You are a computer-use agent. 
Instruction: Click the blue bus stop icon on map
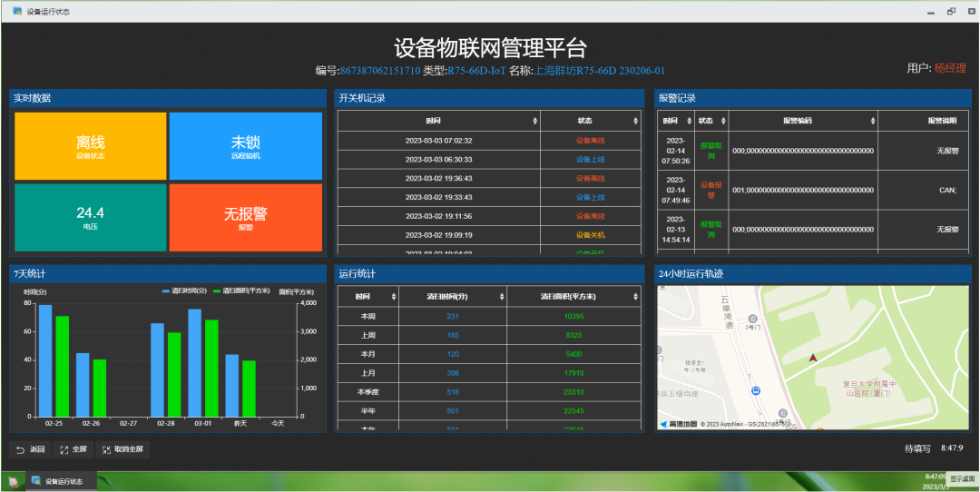pyautogui.click(x=756, y=390)
